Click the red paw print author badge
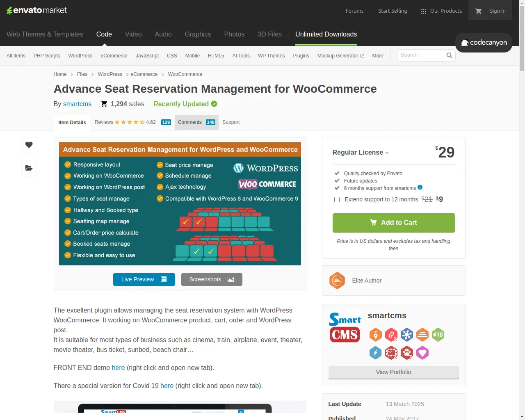The height and width of the screenshot is (420, 525). 406,353
